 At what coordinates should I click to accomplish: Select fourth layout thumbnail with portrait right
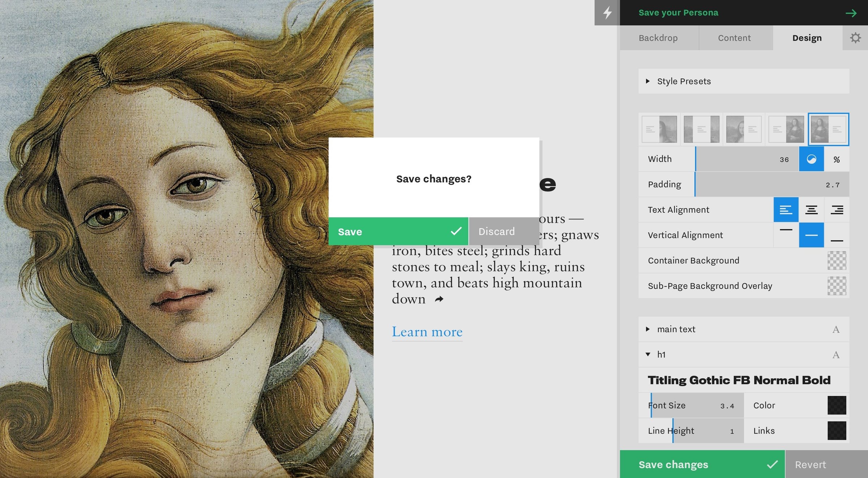point(786,129)
